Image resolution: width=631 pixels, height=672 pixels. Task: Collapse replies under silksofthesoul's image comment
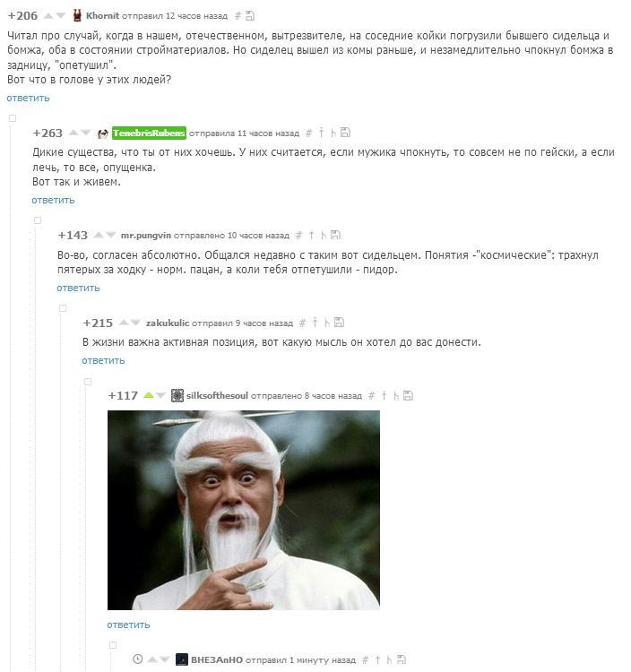(113, 645)
